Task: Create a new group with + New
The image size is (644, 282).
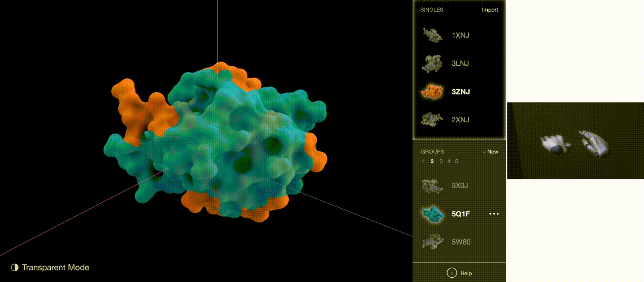Action: 490,152
